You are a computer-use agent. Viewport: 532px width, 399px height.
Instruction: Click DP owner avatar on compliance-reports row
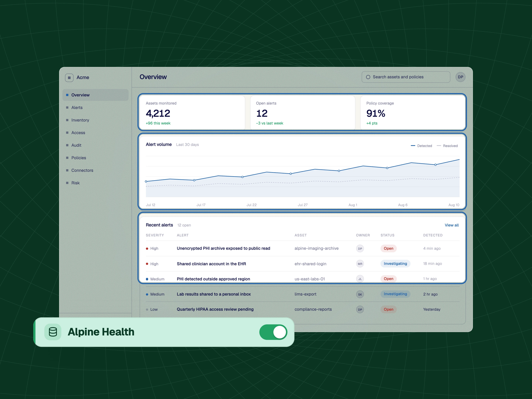(x=360, y=309)
